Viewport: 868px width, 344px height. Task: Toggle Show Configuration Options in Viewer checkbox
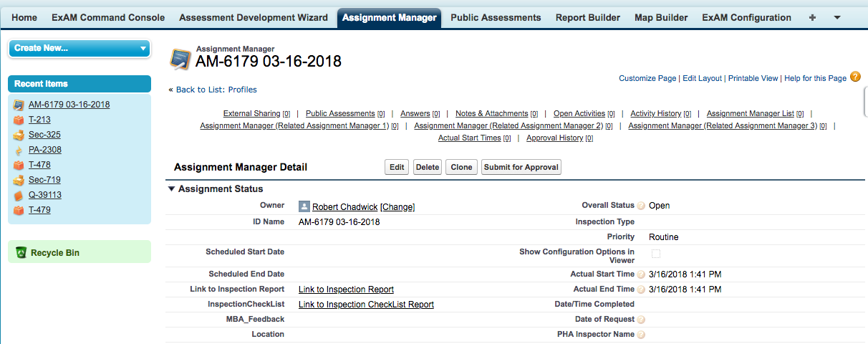pos(656,254)
